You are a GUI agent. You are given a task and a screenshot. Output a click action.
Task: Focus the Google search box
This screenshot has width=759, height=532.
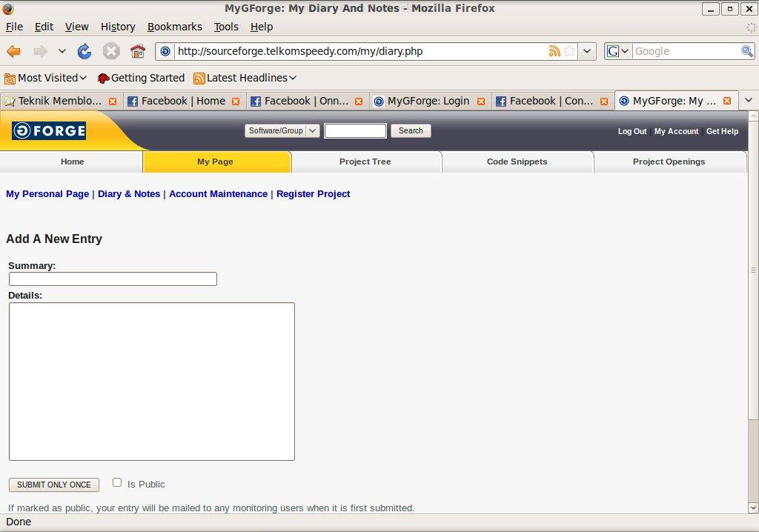[x=686, y=51]
